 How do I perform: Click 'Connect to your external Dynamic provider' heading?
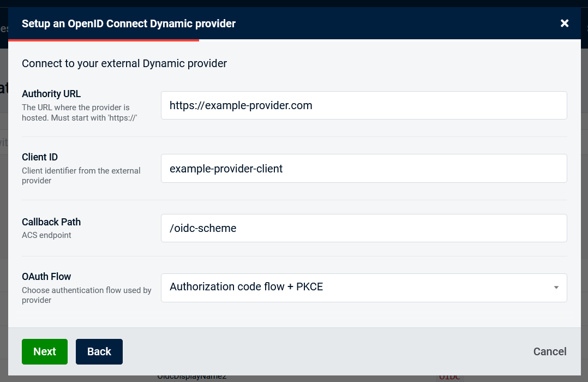click(124, 63)
